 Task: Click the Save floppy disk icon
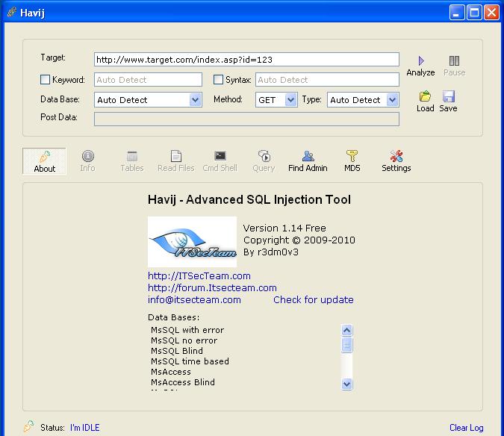pos(449,96)
